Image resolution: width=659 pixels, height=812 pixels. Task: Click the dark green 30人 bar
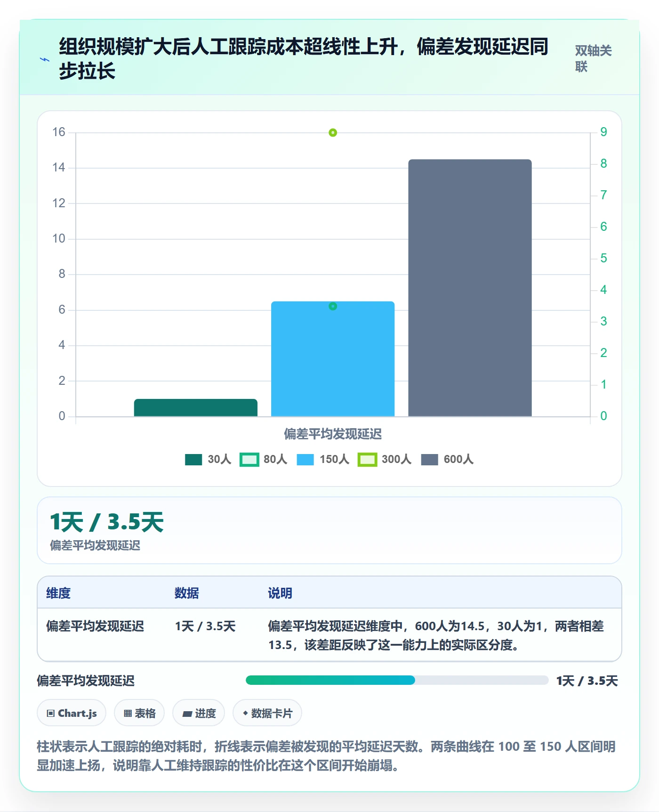(x=196, y=408)
